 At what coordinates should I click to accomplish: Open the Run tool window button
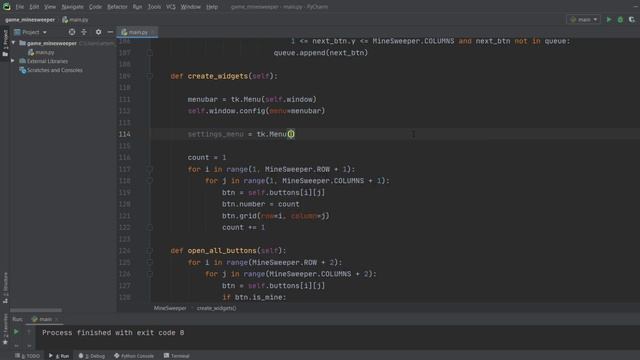pos(59,356)
